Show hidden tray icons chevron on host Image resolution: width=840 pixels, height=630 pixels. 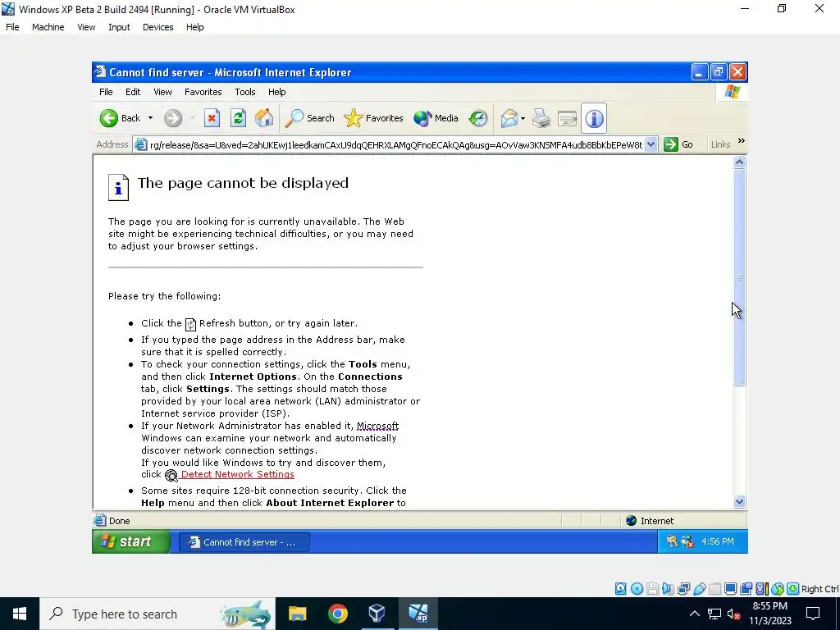694,614
